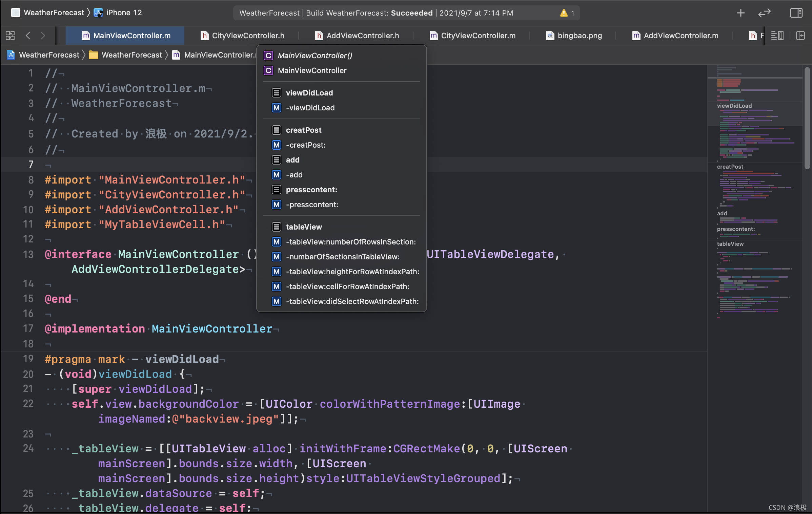The height and width of the screenshot is (514, 812).
Task: Go back with the left navigation arrow
Action: (28, 36)
